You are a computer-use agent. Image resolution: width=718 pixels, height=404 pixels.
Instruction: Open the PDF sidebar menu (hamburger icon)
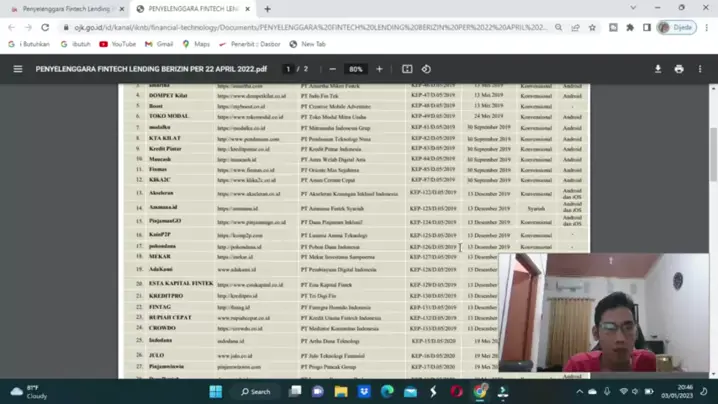tap(17, 69)
